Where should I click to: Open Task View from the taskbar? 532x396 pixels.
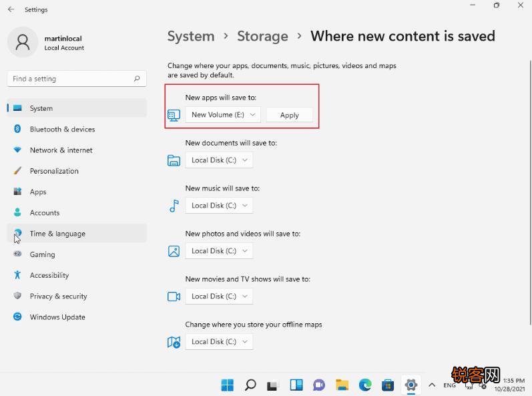point(272,385)
